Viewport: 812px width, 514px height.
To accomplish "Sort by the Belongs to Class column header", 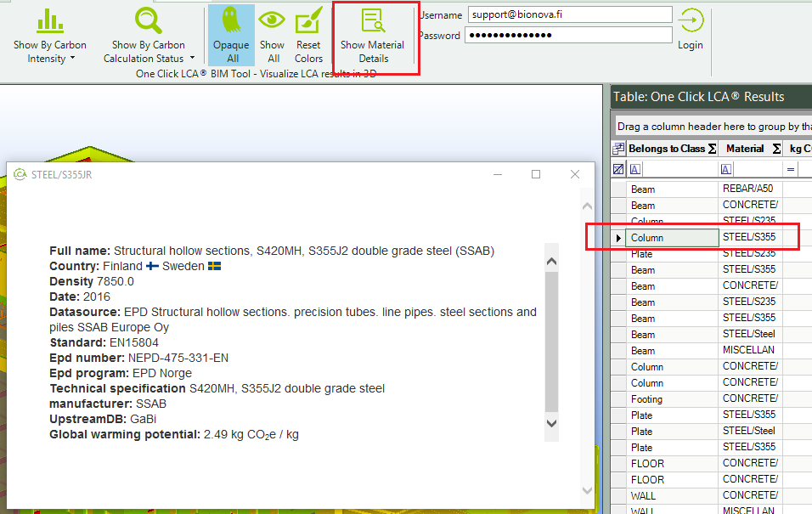I will [x=667, y=149].
